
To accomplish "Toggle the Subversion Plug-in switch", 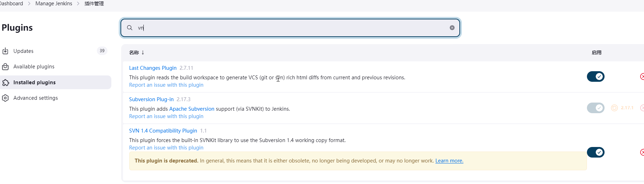I will (x=595, y=108).
